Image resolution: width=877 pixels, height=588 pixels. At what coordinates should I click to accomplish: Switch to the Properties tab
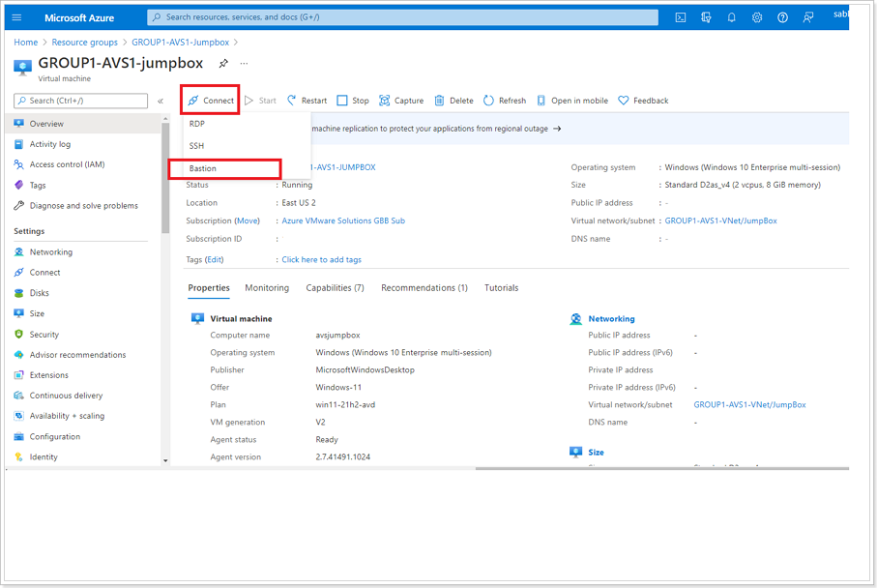pos(209,288)
